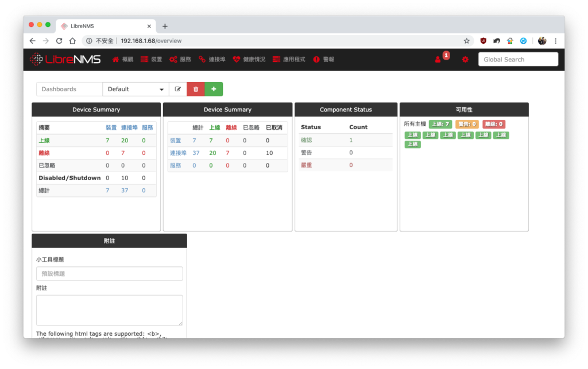Close the LibreNMS browser tab
Screen dimensions: 588x369
point(149,26)
